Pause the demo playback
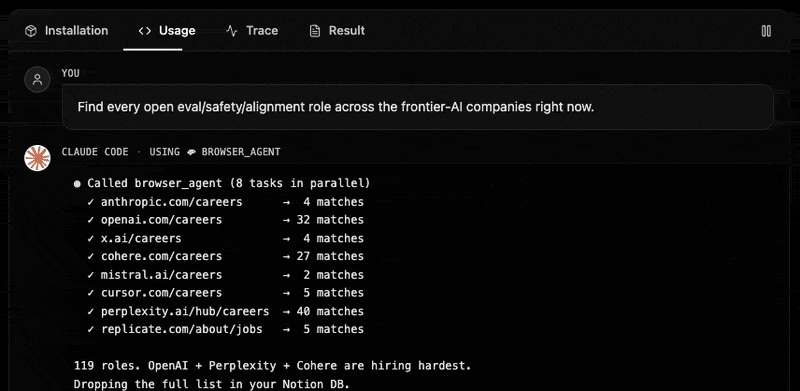The image size is (800, 391). pos(766,31)
